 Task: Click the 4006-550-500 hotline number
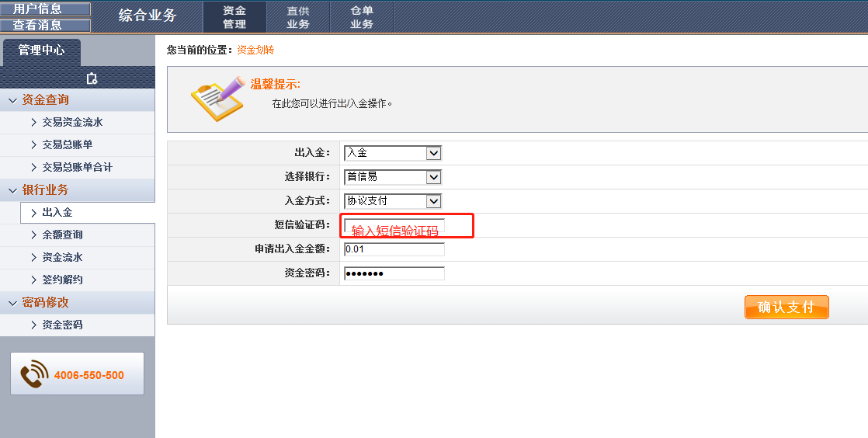tap(89, 375)
